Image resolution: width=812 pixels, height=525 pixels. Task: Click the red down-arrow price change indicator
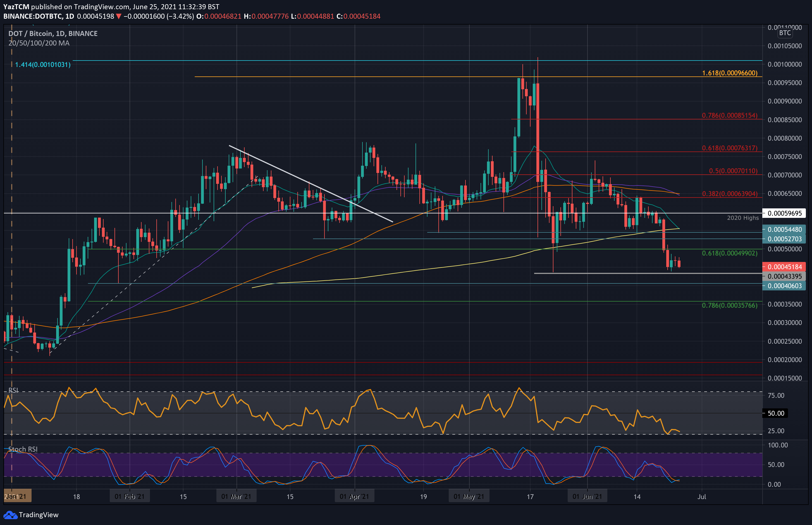(118, 16)
